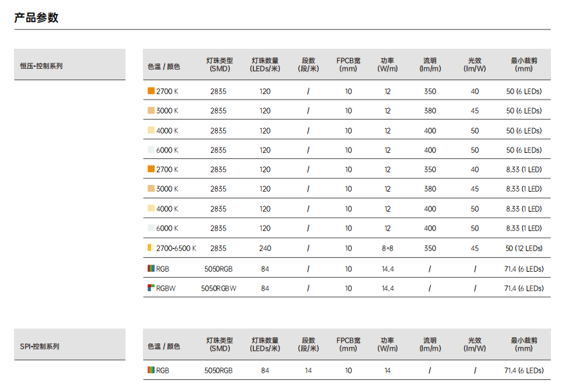Click the 14 segments value in SPI row

pyautogui.click(x=308, y=371)
